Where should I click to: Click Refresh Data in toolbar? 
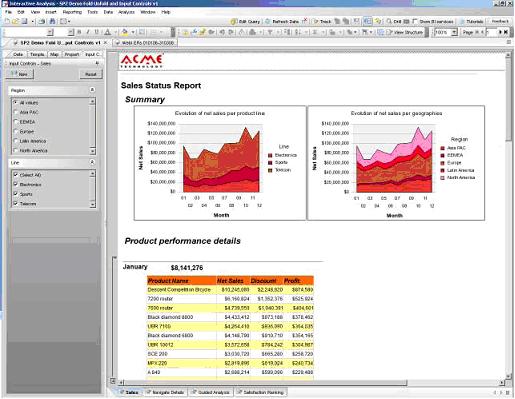tap(282, 21)
